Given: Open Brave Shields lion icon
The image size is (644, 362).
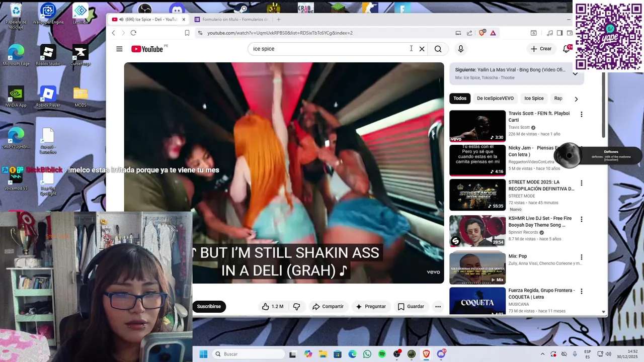Looking at the screenshot, I should 482,33.
